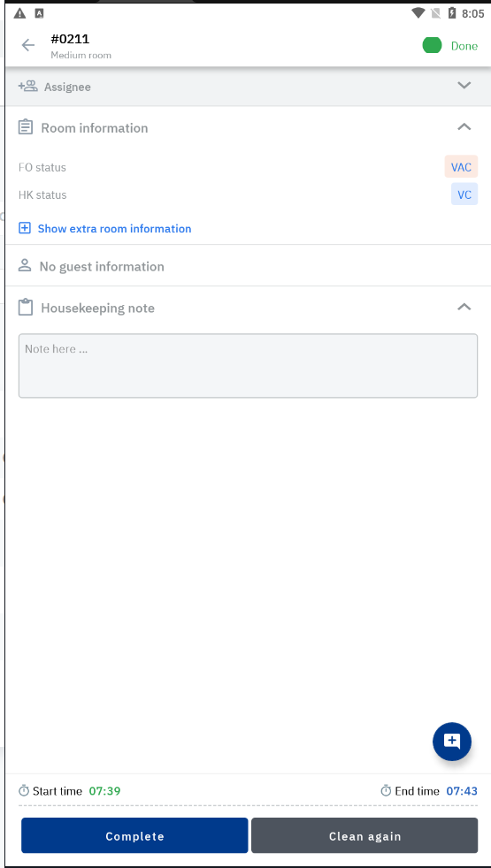Click the guest person icon
This screenshot has height=868, width=491.
[25, 266]
